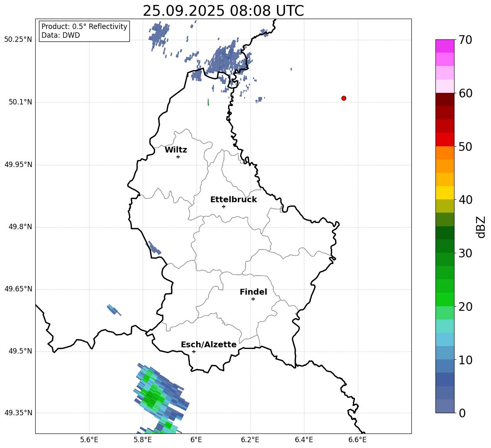Click the Findel station cross marker
The width and height of the screenshot is (491, 448).
click(x=253, y=299)
